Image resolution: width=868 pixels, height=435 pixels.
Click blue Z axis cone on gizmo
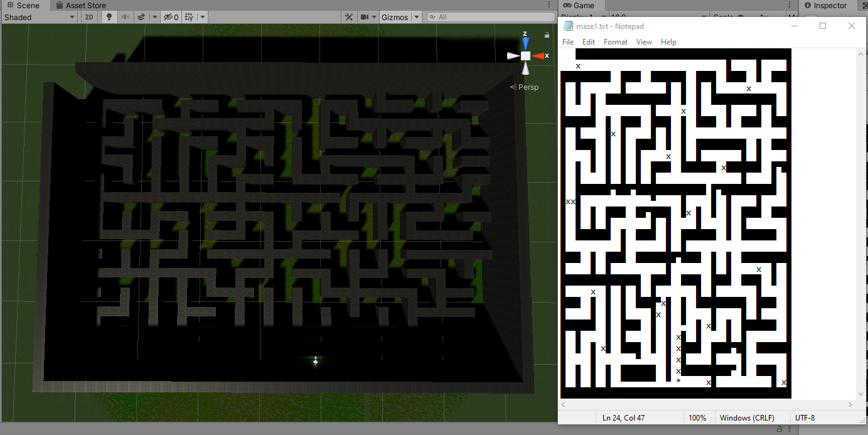(x=525, y=43)
